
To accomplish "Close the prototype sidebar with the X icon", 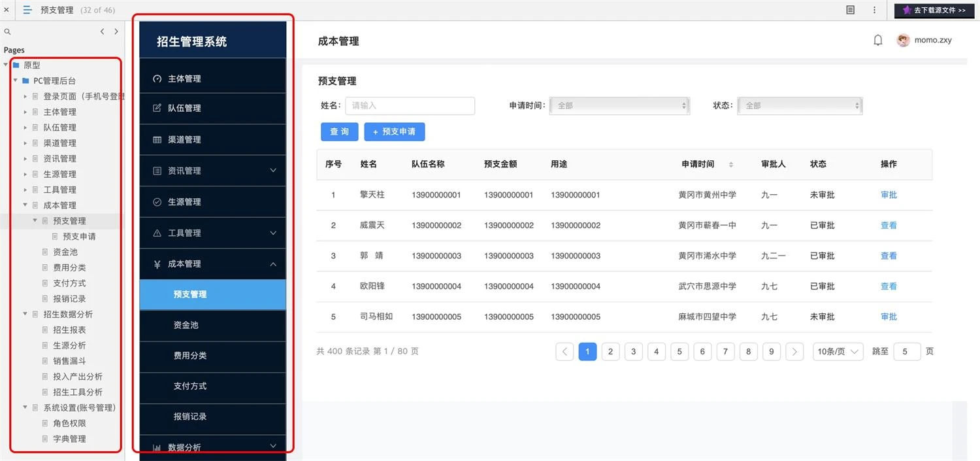I will click(6, 10).
